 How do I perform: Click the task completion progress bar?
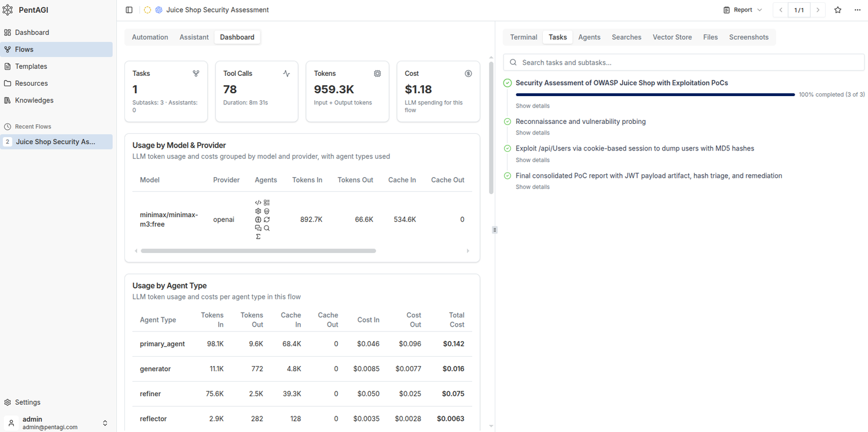[655, 94]
